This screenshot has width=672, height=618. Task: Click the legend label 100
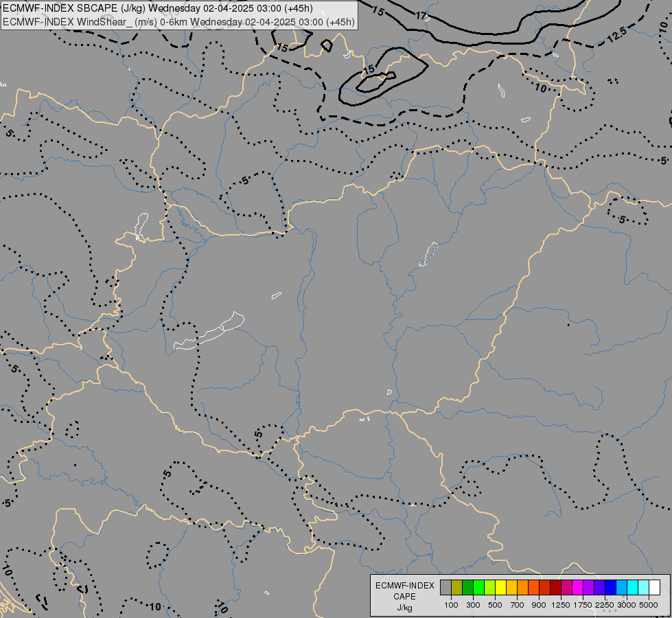451,605
